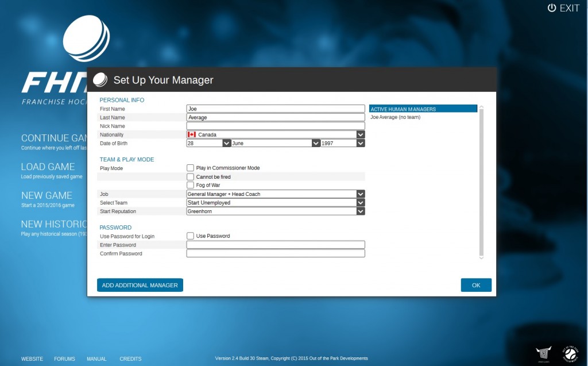The image size is (588, 366).
Task: Select LOAD GAME from main menu
Action: [51, 170]
